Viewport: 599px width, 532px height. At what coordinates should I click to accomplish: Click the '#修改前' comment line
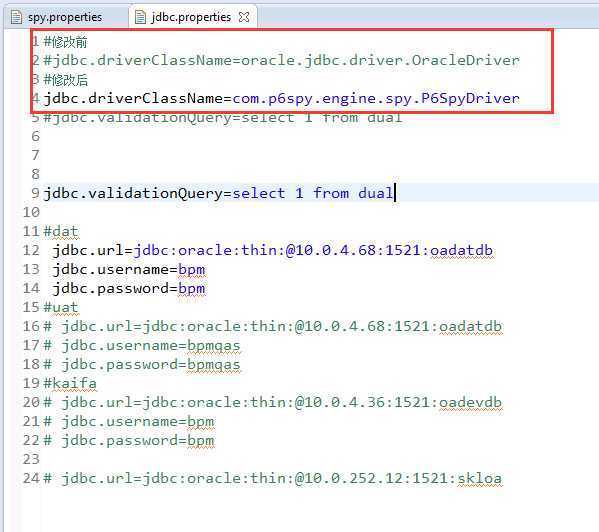[66, 42]
